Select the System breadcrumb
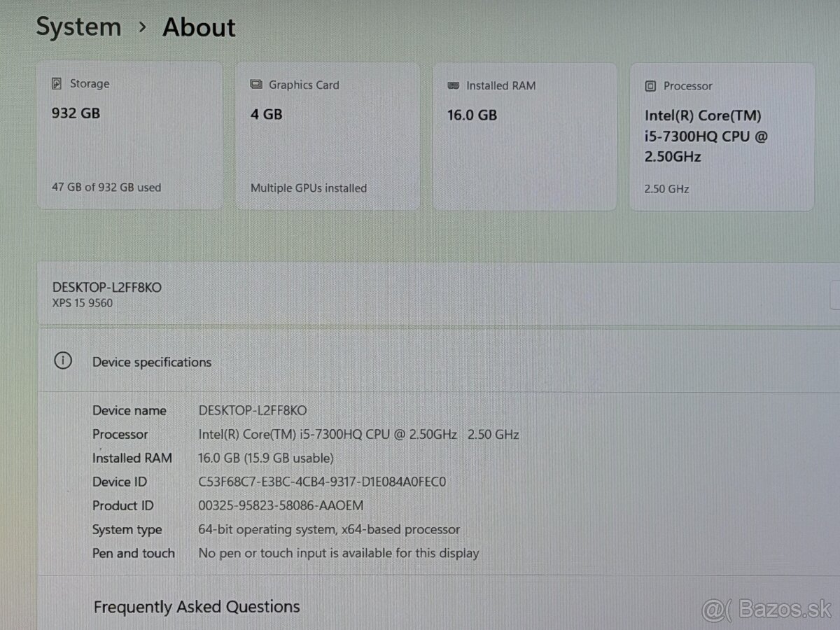 pos(78,27)
